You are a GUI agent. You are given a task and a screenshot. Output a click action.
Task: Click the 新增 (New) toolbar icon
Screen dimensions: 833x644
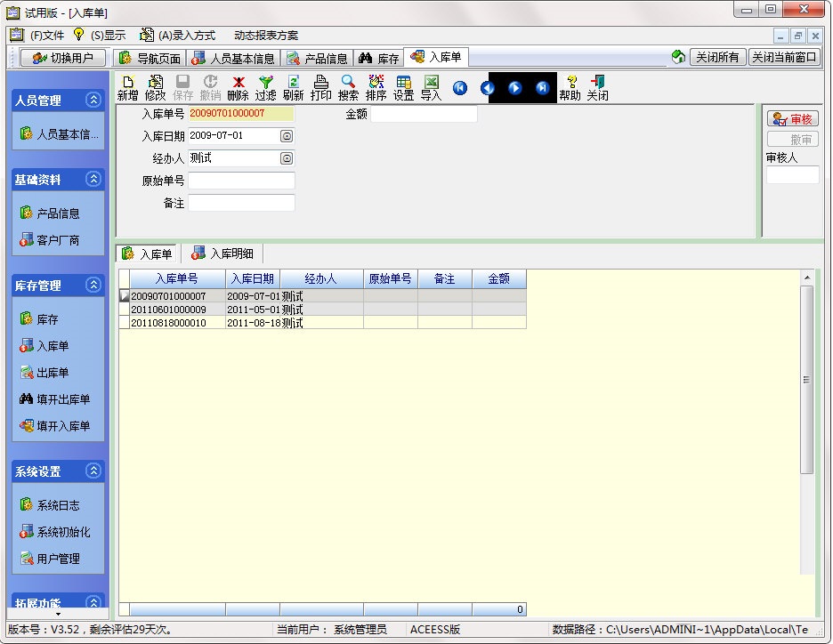point(127,87)
